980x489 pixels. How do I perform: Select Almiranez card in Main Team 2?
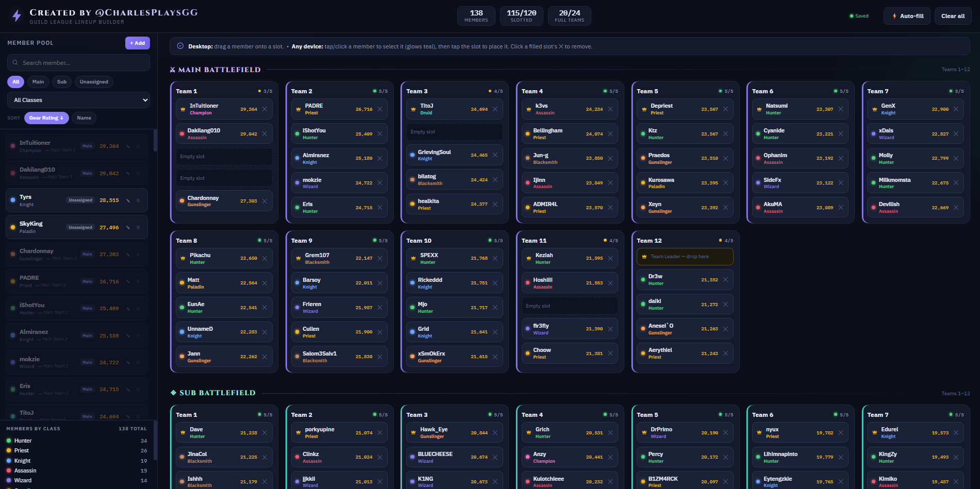[339, 158]
